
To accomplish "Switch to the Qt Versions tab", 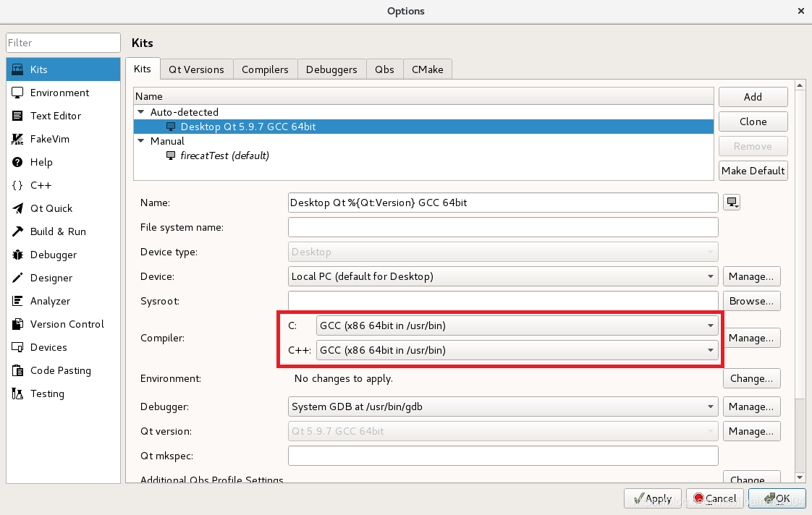I will pyautogui.click(x=196, y=69).
